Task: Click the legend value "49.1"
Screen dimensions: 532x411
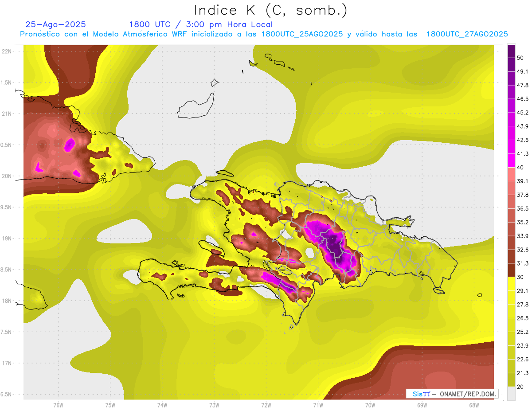Action: point(522,71)
